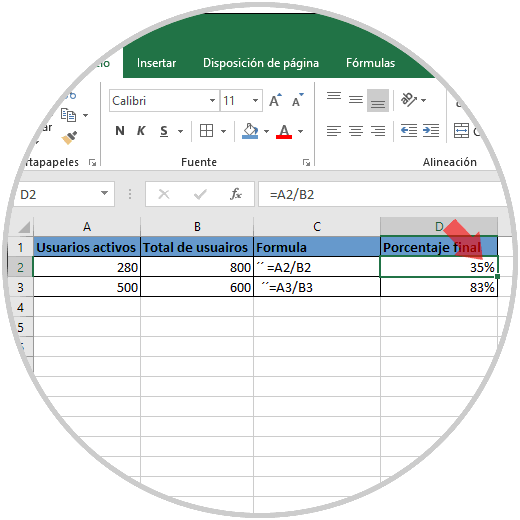This screenshot has width=520, height=520.
Task: Click the fill handle of cell D2
Action: (497, 276)
